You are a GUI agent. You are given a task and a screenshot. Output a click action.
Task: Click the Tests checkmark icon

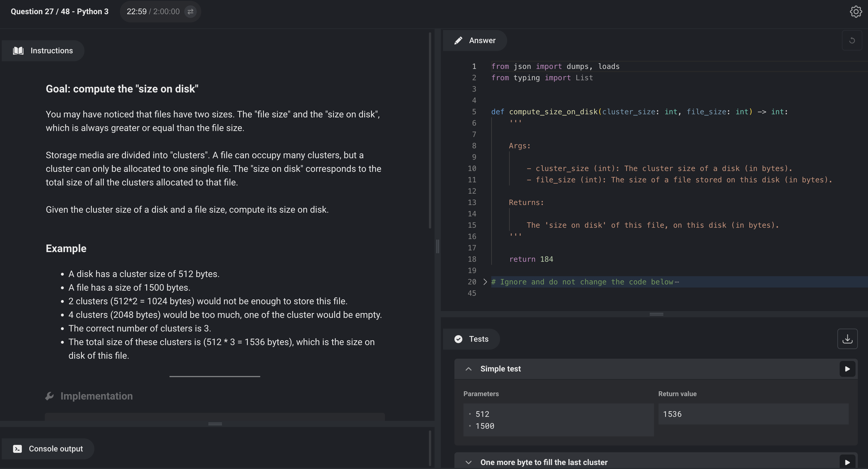click(458, 339)
